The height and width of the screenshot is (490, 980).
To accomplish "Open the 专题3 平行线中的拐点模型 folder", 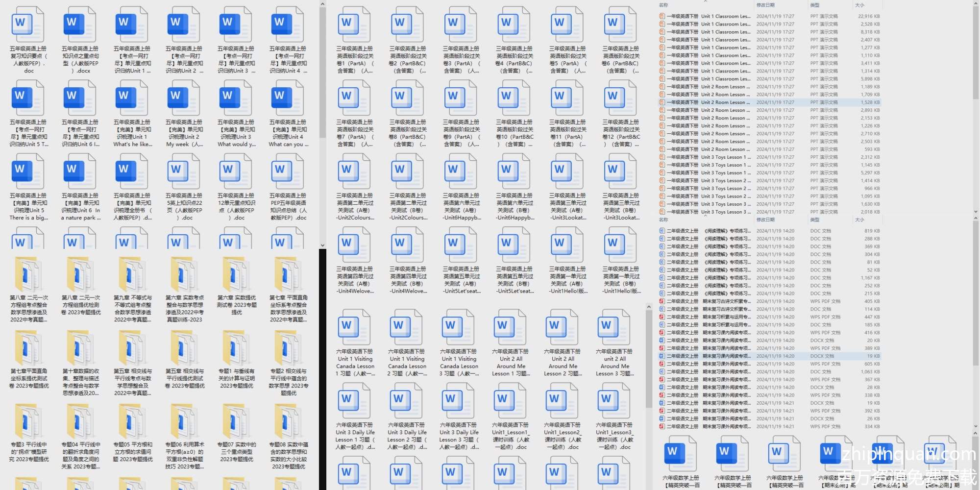I will point(28,421).
